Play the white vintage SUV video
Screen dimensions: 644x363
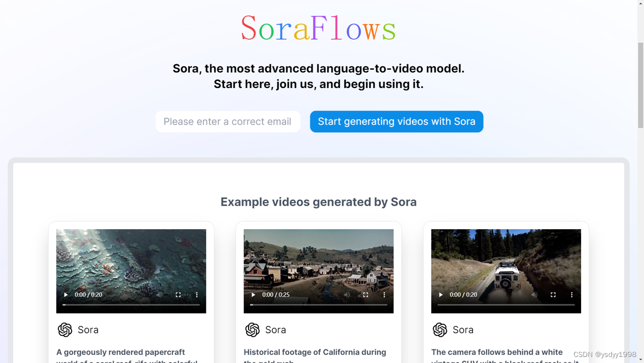441,295
